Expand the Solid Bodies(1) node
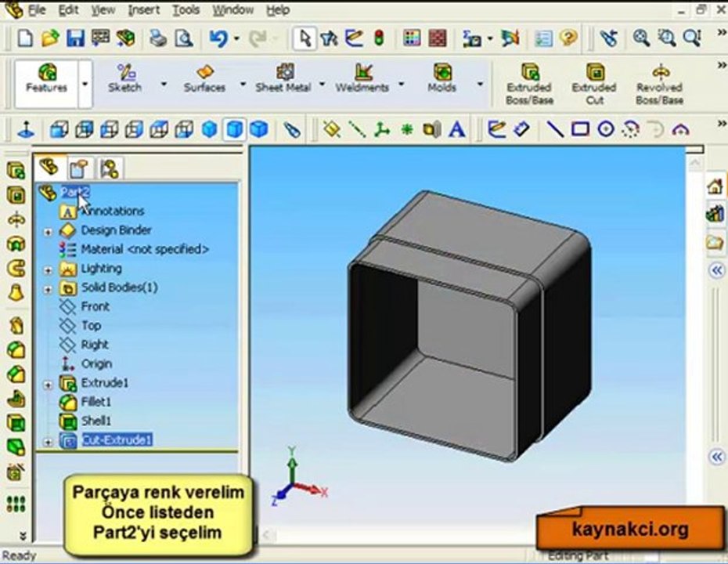728x564 pixels. [x=48, y=289]
